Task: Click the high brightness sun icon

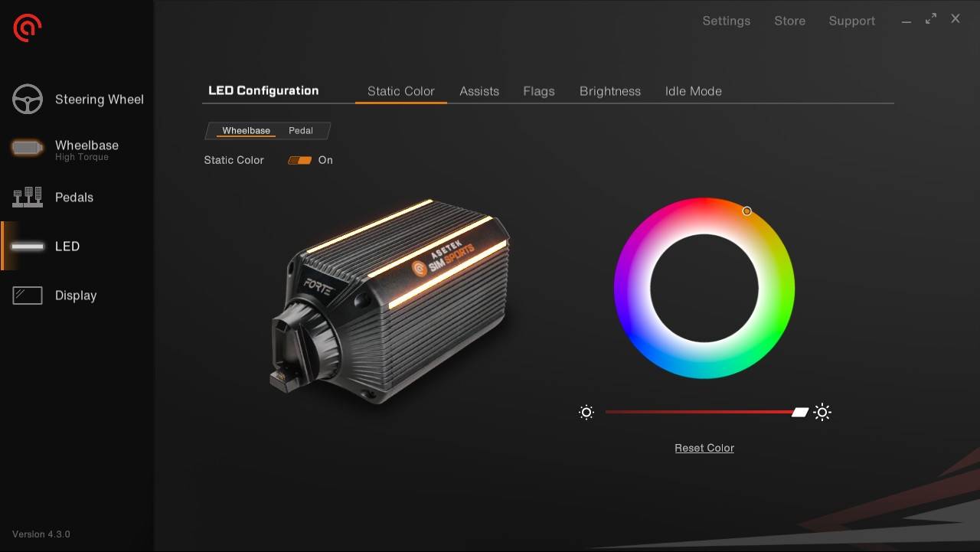Action: click(x=822, y=413)
